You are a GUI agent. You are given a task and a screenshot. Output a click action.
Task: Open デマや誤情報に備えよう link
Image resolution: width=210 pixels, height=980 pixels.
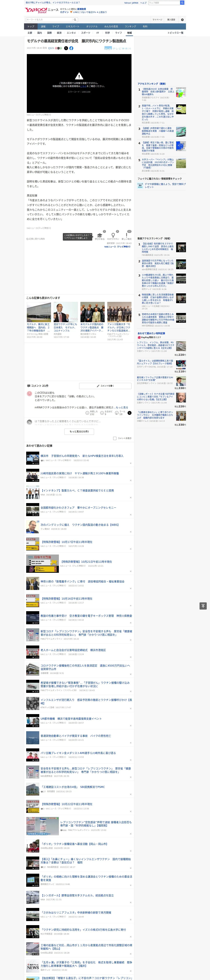tap(165, 186)
